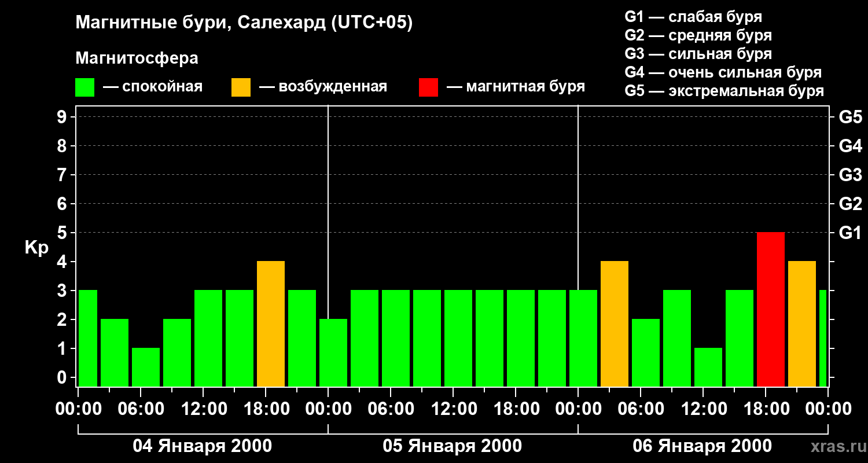Click the "спокойная" legend text
868x463 pixels.
pos(162,87)
